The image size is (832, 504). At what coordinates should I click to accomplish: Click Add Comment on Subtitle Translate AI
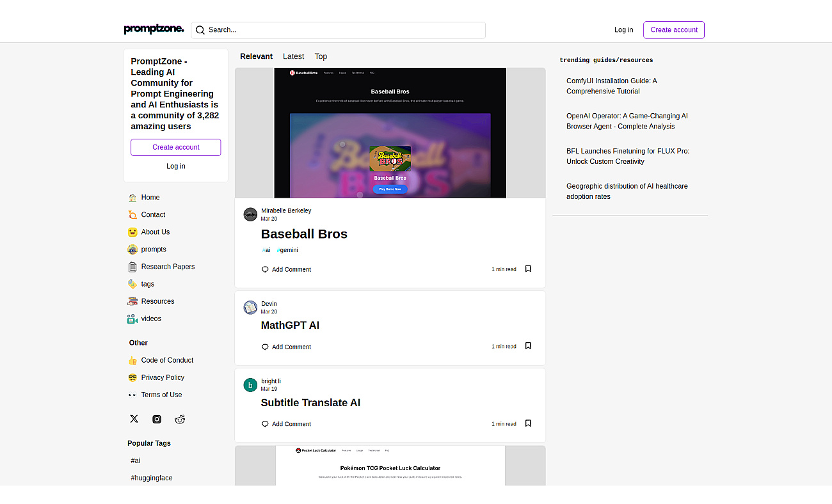pos(286,424)
